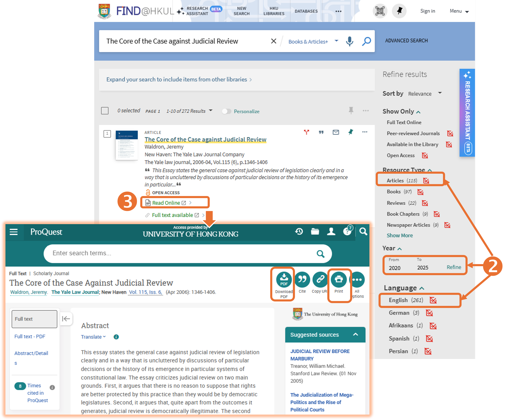Collapse the Suggested sources panel
The image size is (521, 420).
(355, 334)
